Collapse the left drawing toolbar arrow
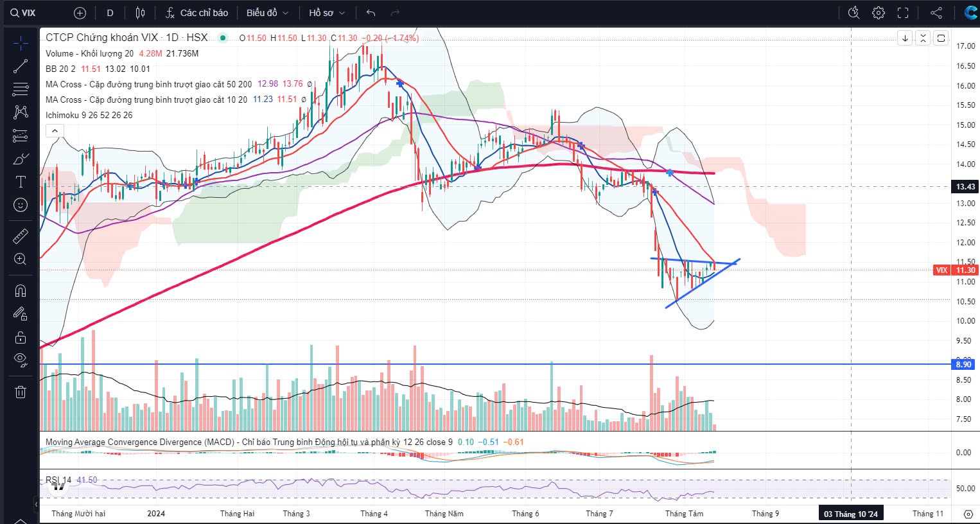This screenshot has width=980, height=524. click(x=35, y=505)
